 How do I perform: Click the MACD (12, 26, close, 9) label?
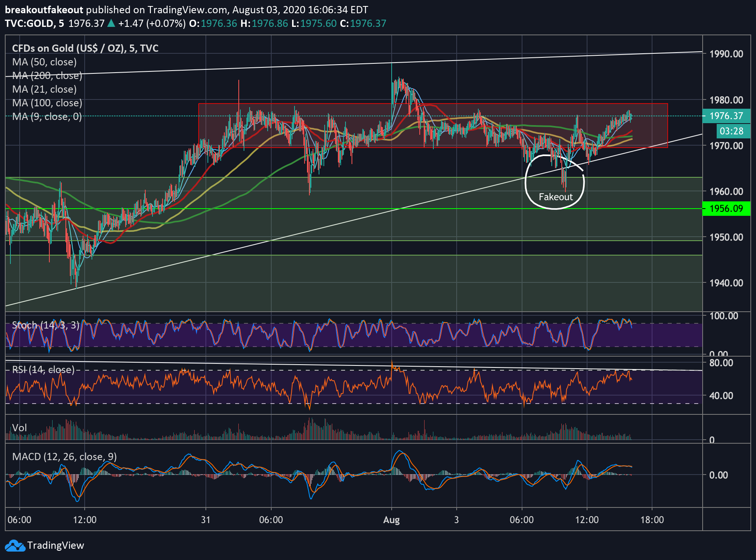click(65, 457)
